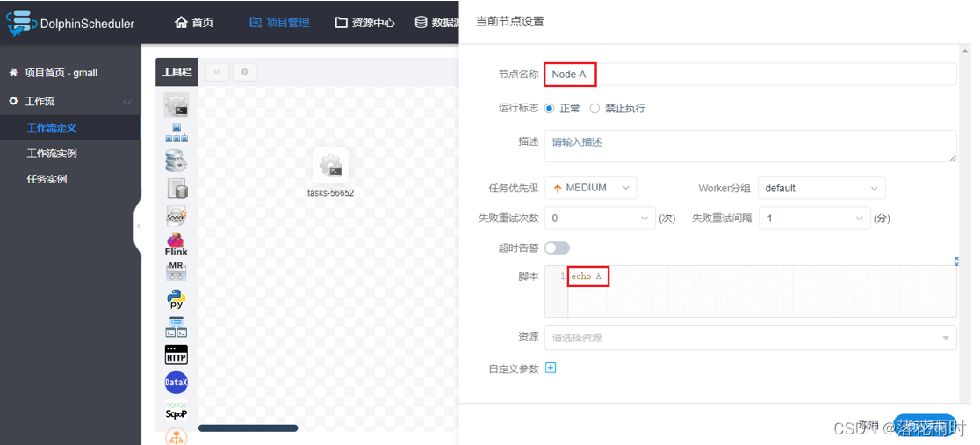The height and width of the screenshot is (445, 980).
Task: Open 工作流实例 in the sidebar
Action: point(70,153)
